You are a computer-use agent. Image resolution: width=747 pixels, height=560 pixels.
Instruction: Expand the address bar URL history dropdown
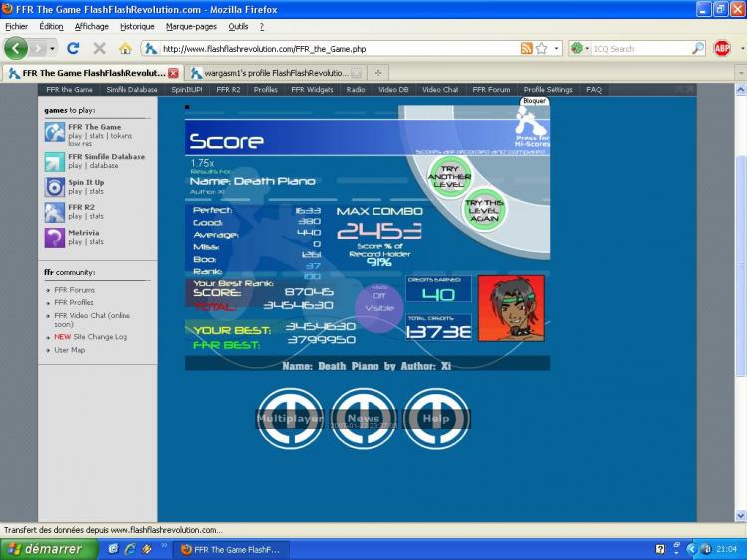[556, 48]
